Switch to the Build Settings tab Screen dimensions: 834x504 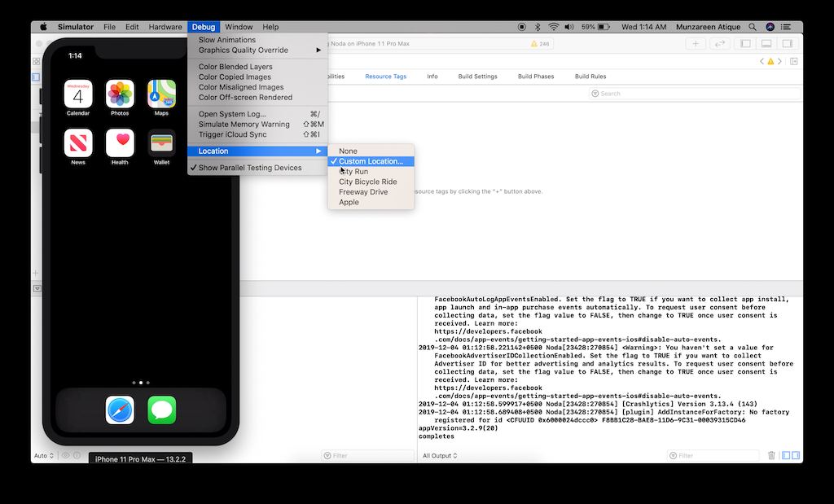tap(477, 77)
